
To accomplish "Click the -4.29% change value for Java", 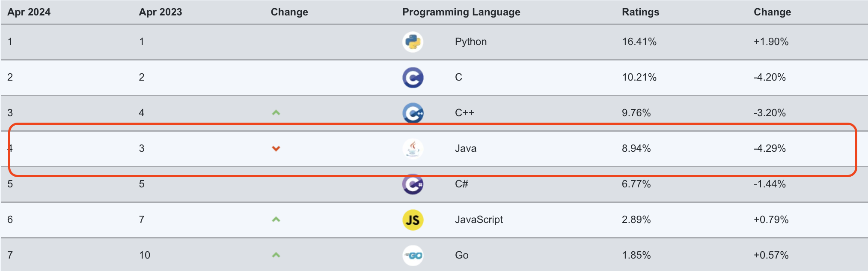I will pos(769,148).
